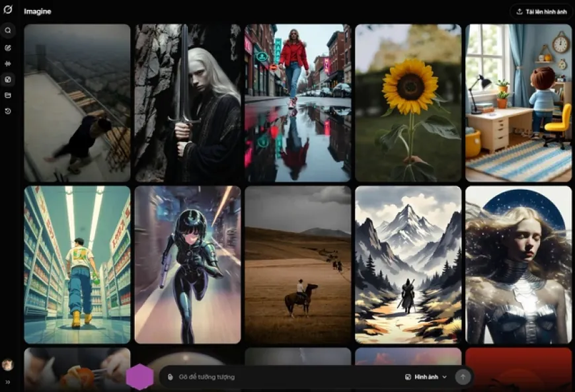Open the woman in red jacket image
Screen dimensions: 575x392
pos(298,103)
